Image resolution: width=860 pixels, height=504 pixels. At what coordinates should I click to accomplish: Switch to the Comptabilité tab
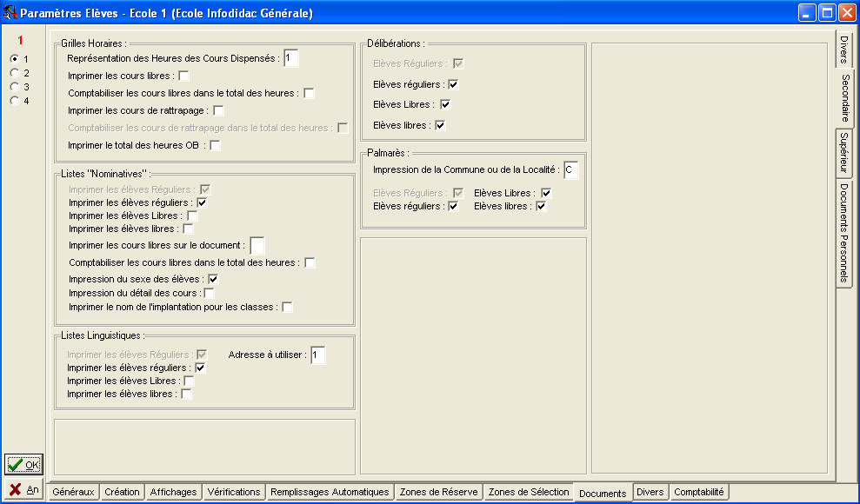click(x=699, y=492)
